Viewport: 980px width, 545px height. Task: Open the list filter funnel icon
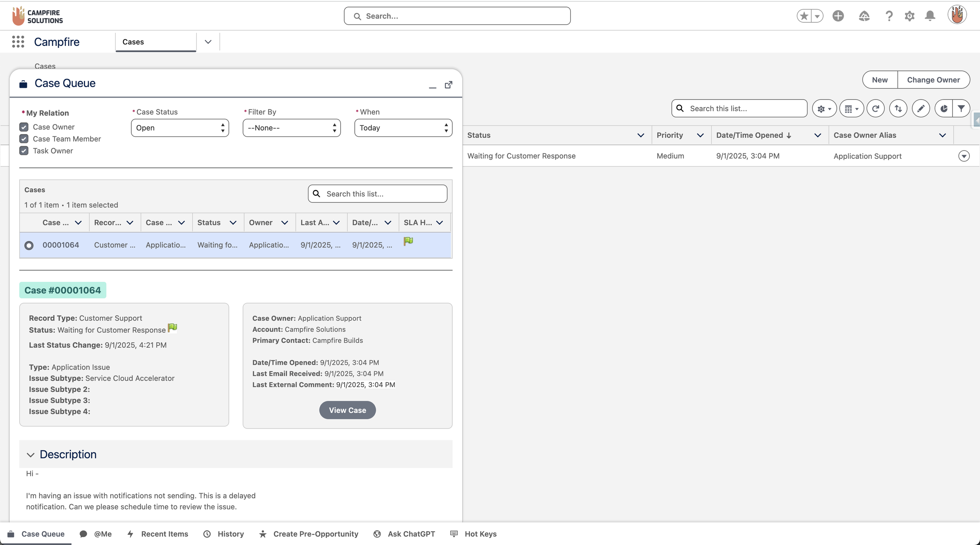point(961,109)
